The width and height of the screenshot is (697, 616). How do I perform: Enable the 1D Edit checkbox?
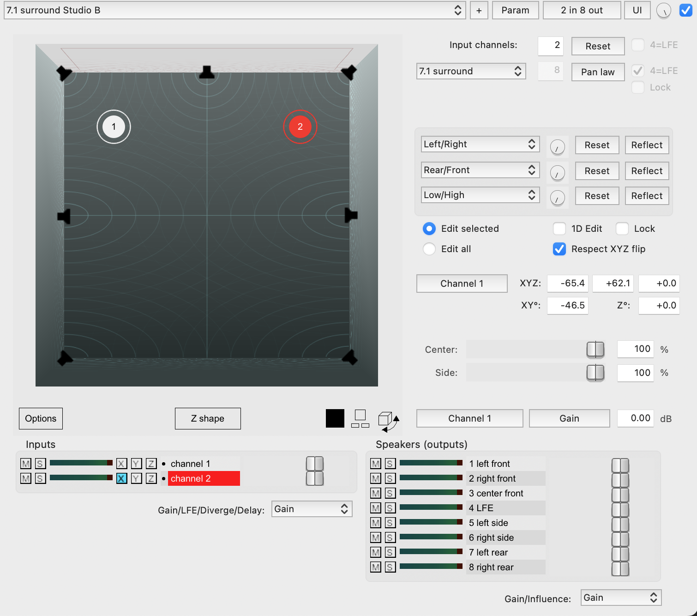pos(559,229)
